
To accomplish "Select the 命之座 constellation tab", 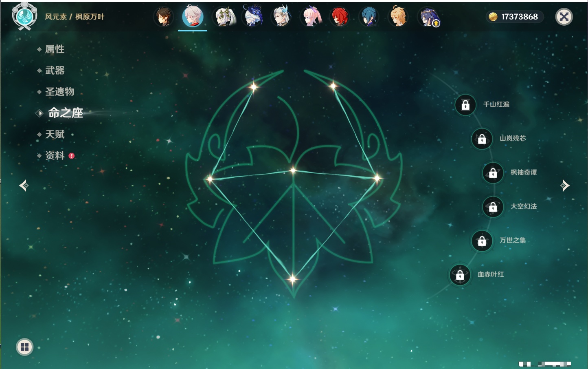I will point(65,113).
